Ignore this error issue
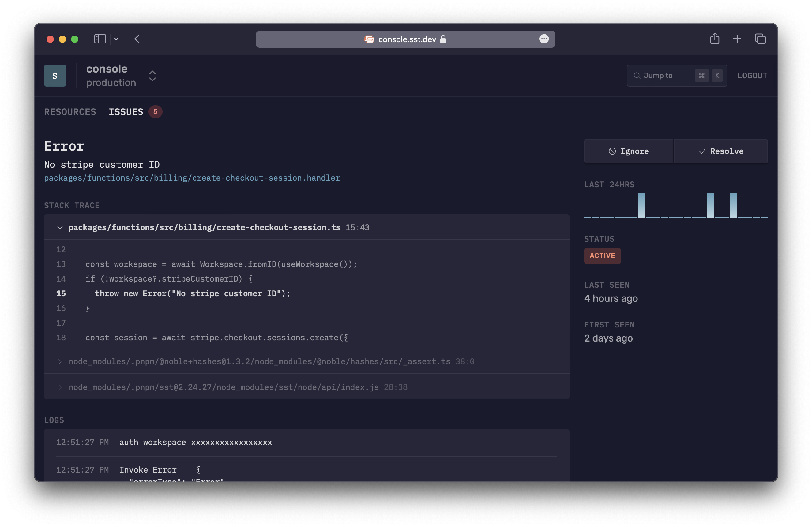Viewport: 812px width, 527px height. tap(629, 151)
